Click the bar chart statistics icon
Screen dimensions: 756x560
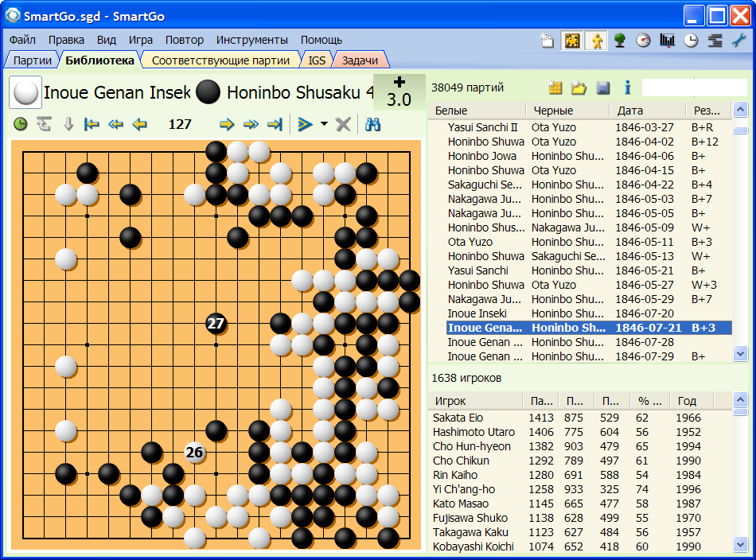click(667, 41)
